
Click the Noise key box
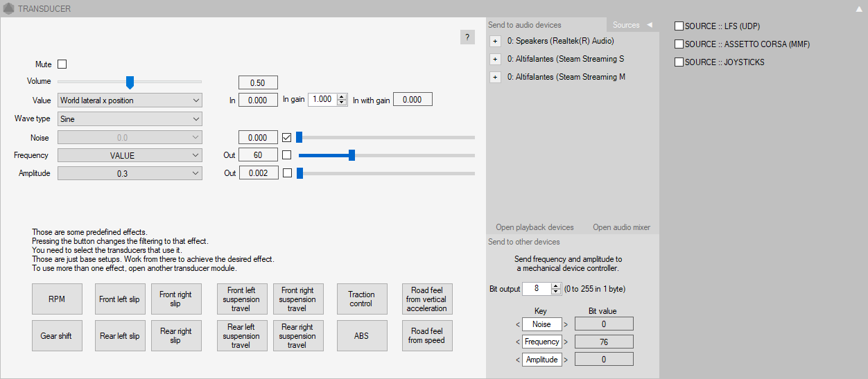(x=542, y=324)
